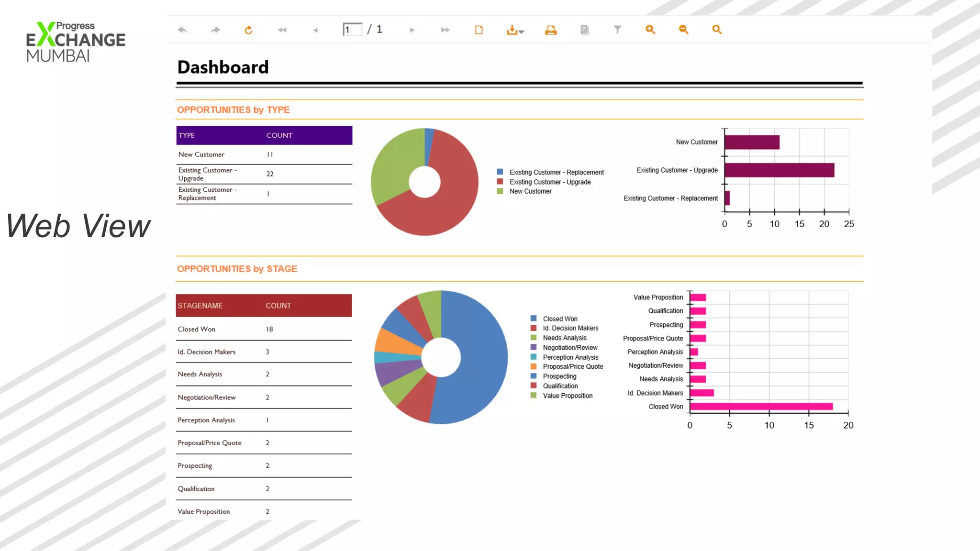
Task: Click the refresh report icon
Action: coord(248,30)
